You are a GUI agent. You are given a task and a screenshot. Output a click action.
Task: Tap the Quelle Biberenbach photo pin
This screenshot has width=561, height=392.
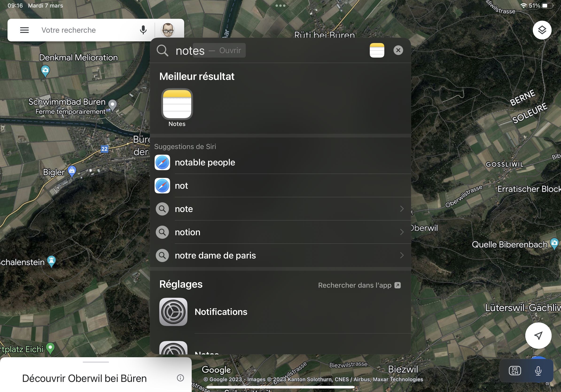[554, 244]
